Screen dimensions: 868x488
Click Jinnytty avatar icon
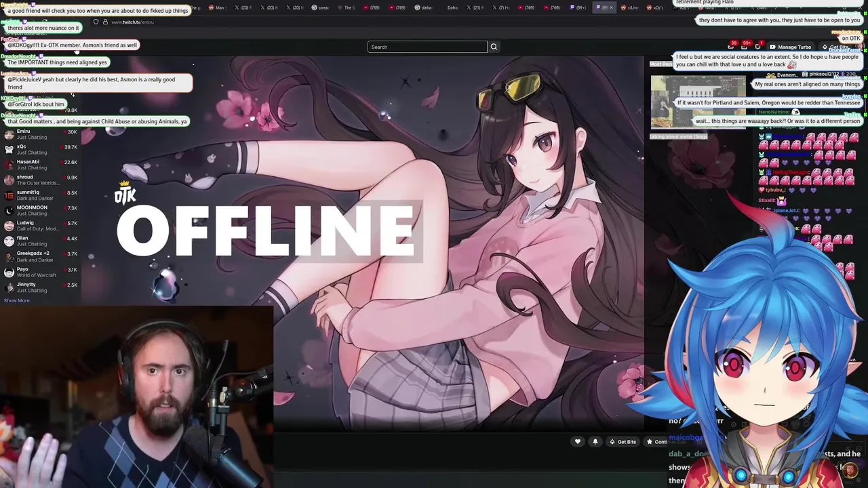pyautogui.click(x=9, y=287)
